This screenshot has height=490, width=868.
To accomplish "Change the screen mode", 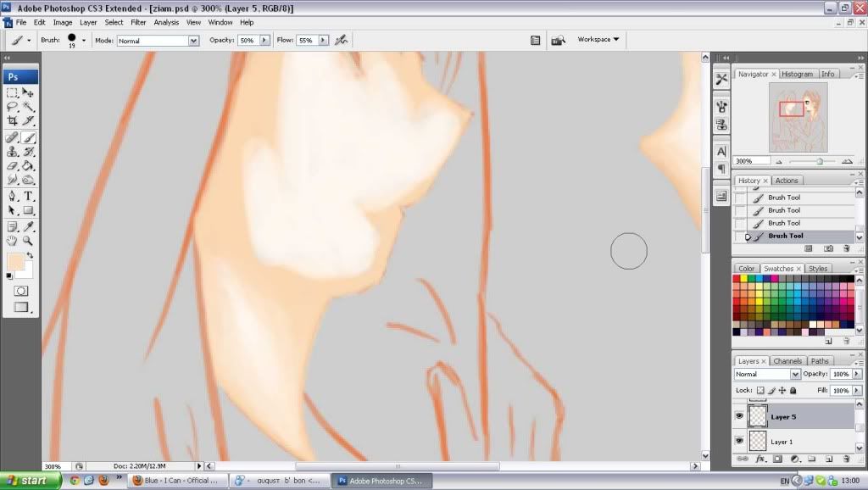I will [21, 307].
